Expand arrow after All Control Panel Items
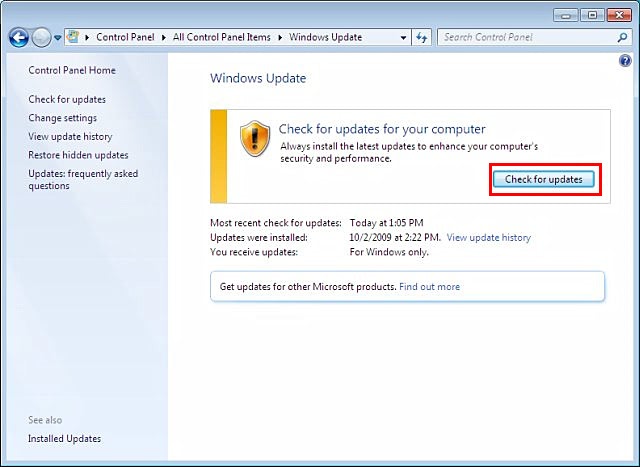Screen dimensions: 640x467 (x=280, y=38)
